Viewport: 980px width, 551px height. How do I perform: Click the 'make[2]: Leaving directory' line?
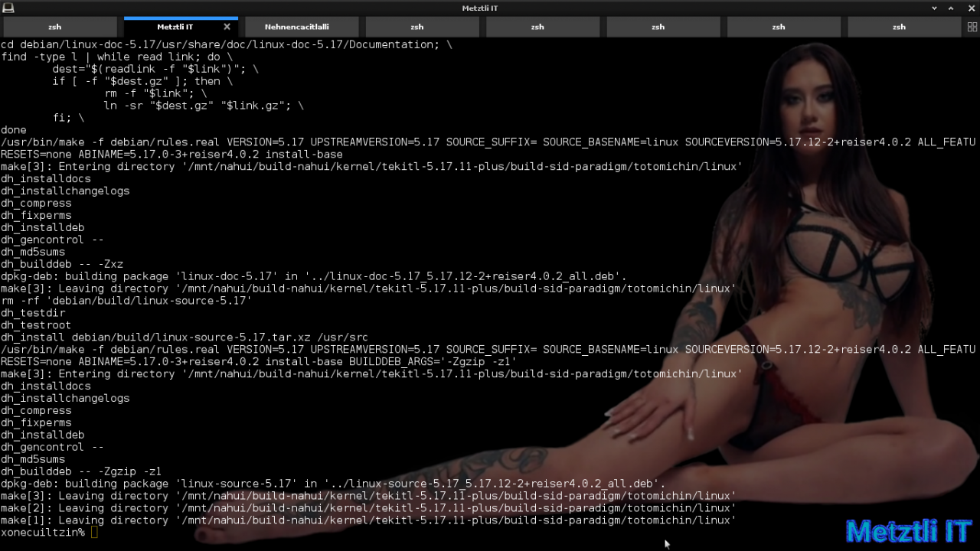368,508
